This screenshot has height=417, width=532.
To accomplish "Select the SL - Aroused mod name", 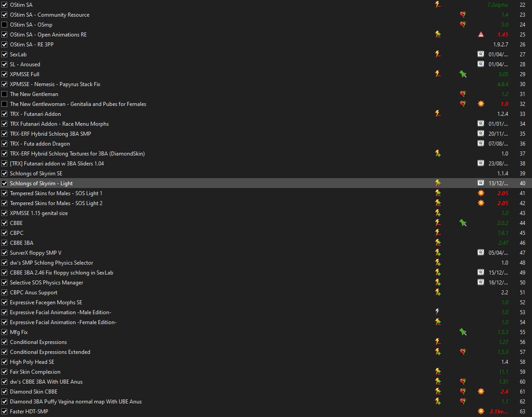I will (x=25, y=64).
